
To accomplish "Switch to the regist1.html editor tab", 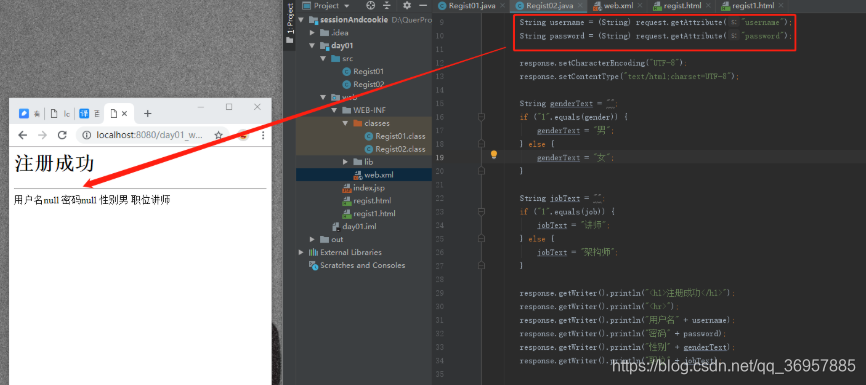I will click(x=753, y=6).
